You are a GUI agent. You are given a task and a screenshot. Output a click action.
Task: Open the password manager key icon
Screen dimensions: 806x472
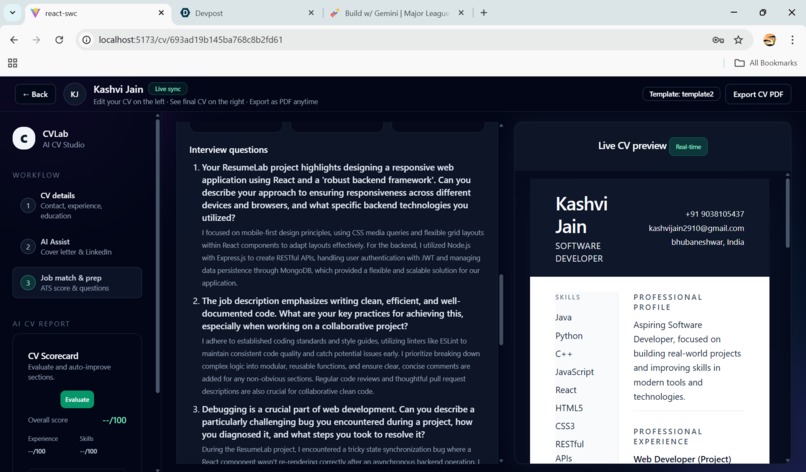[718, 40]
